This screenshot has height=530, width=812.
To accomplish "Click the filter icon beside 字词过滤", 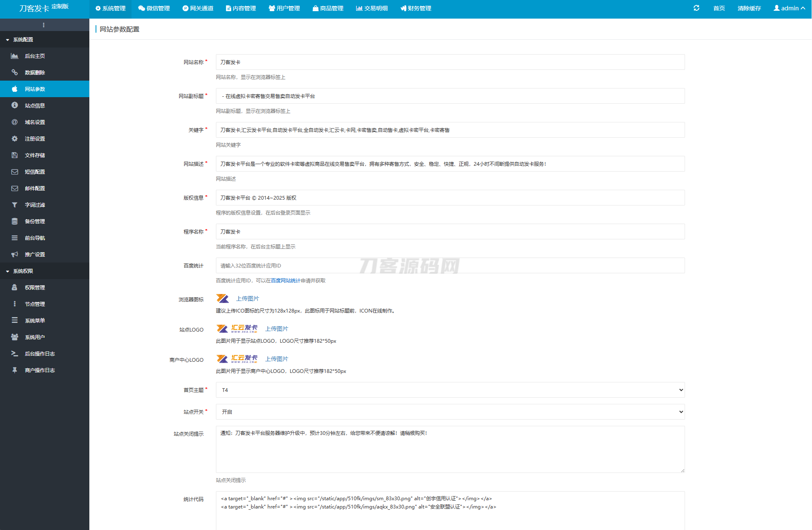I will click(x=14, y=205).
